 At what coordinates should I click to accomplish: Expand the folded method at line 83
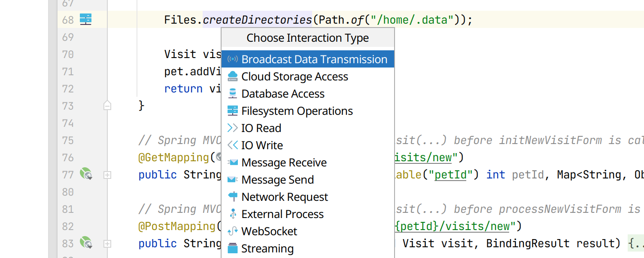[x=107, y=243]
